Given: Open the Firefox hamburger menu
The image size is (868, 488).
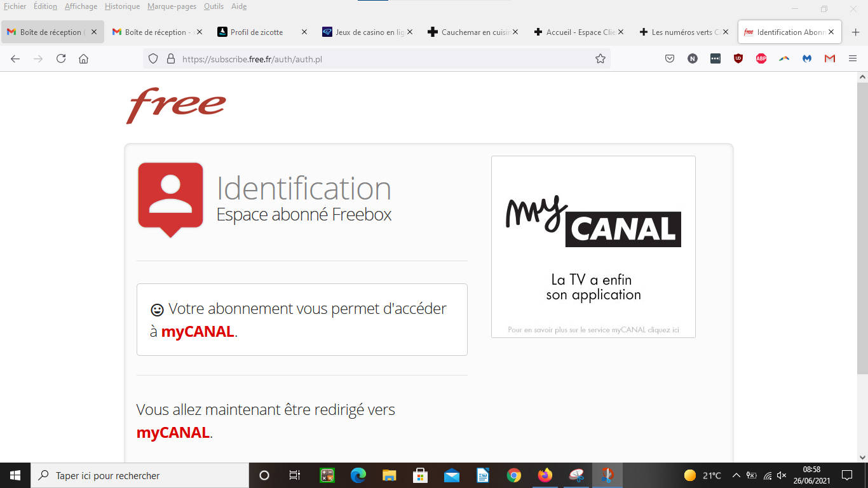Looking at the screenshot, I should (853, 58).
